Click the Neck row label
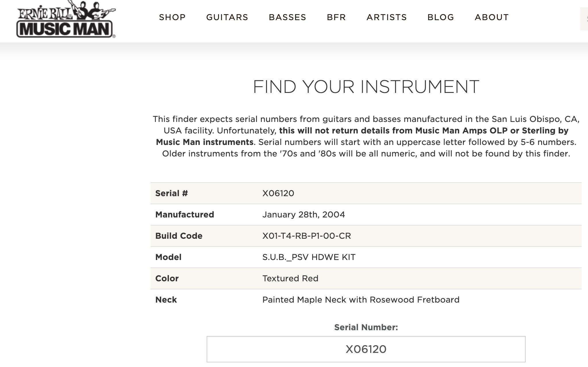Viewport: 588px width, 367px height. [166, 300]
